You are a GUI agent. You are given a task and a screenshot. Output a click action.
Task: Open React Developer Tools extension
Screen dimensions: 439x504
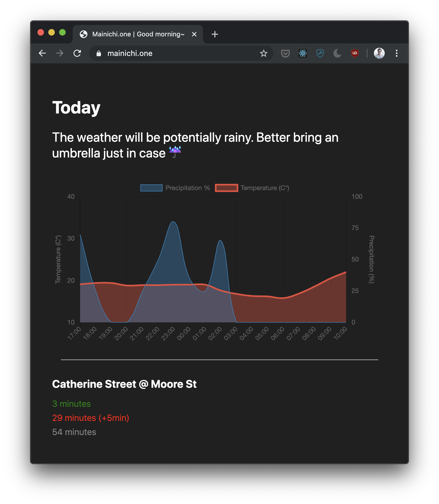[303, 53]
